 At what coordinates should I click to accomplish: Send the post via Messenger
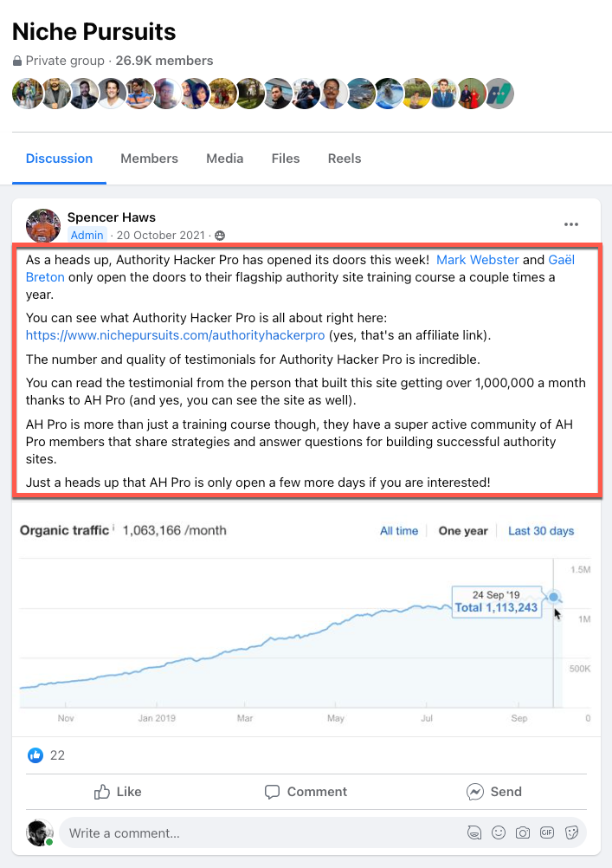pyautogui.click(x=493, y=792)
